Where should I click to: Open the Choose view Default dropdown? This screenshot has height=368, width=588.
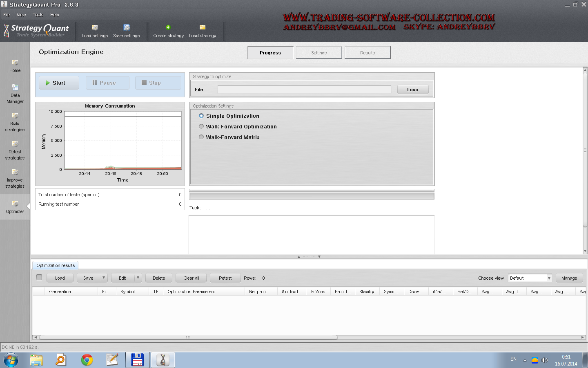pyautogui.click(x=530, y=278)
